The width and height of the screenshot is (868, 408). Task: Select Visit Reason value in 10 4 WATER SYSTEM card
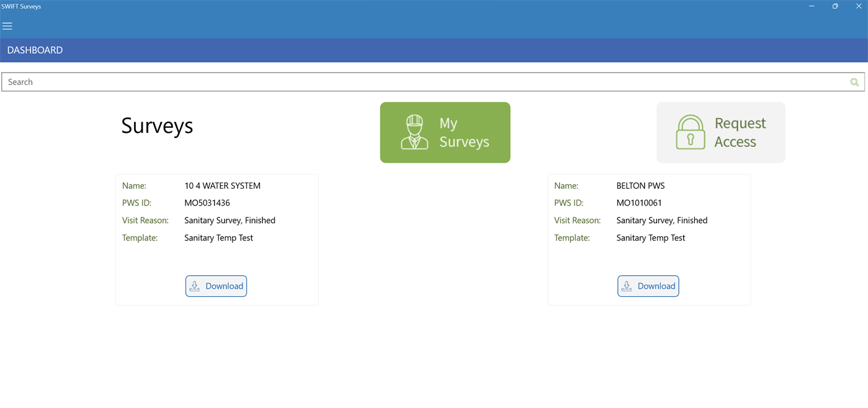[x=230, y=220]
